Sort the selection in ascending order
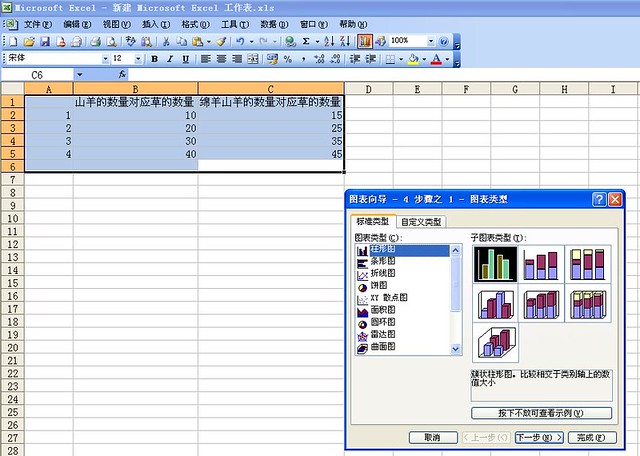 click(x=329, y=41)
